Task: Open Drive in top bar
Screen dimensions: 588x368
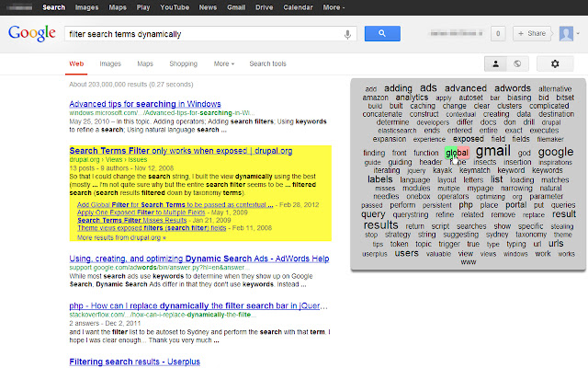Action: (264, 7)
